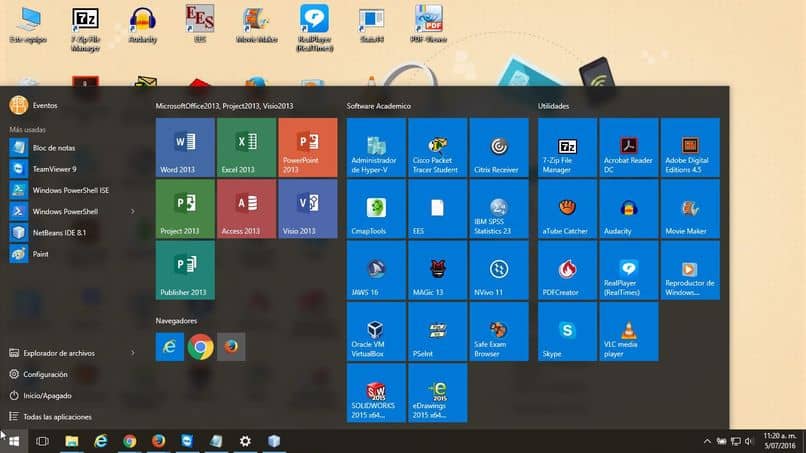Viewport: 806px width, 453px height.
Task: Open the 7-Zip File Manager tile
Action: [x=567, y=148]
